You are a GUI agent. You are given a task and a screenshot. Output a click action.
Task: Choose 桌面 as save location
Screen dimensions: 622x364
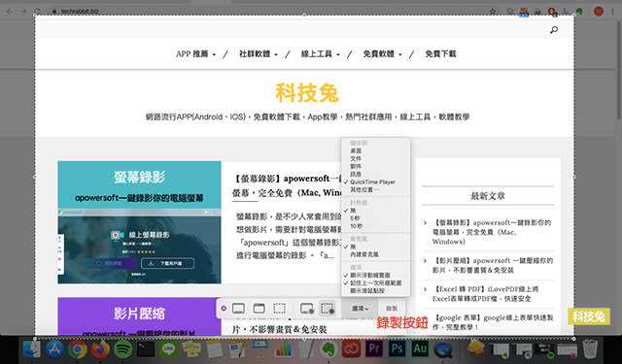356,150
